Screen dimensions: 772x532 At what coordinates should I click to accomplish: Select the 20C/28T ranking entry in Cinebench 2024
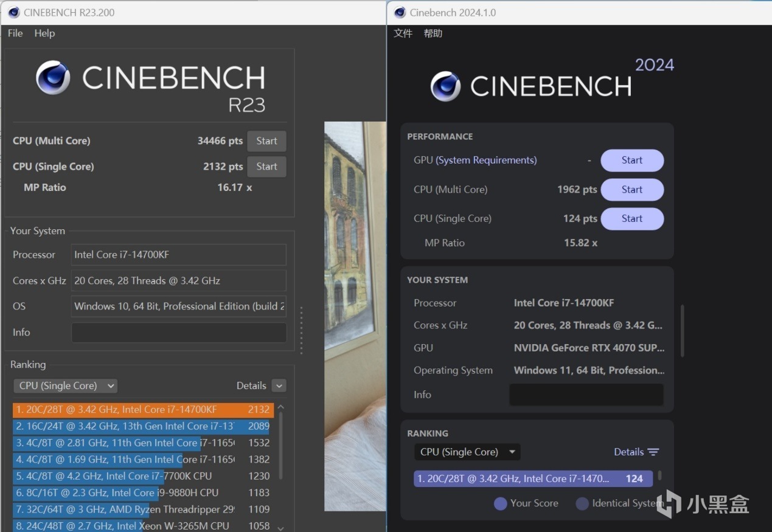click(x=533, y=478)
